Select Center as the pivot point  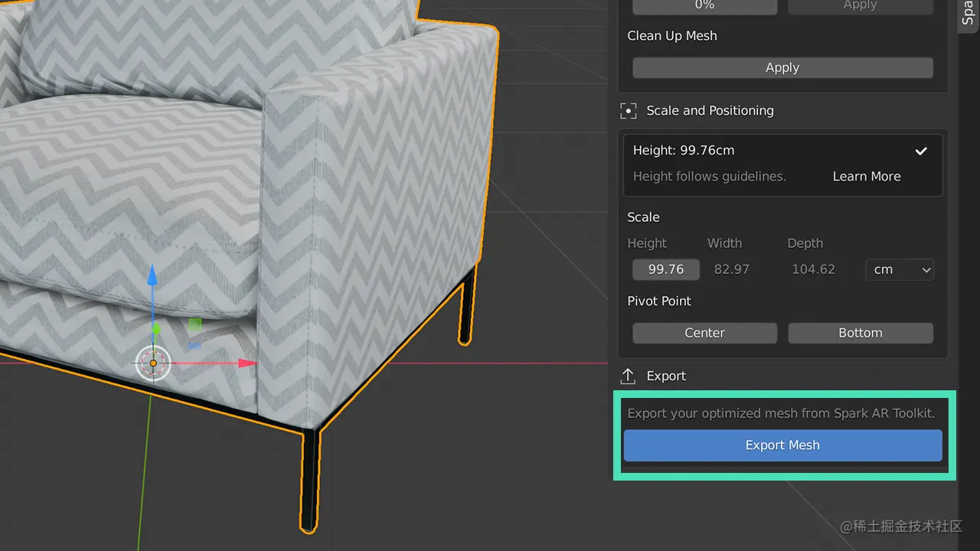(x=704, y=332)
